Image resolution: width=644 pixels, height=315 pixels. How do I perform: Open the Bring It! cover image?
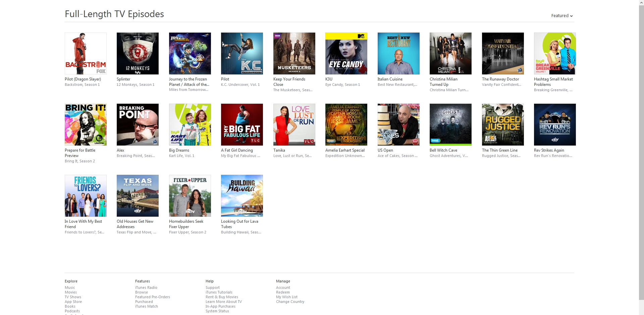(x=86, y=124)
